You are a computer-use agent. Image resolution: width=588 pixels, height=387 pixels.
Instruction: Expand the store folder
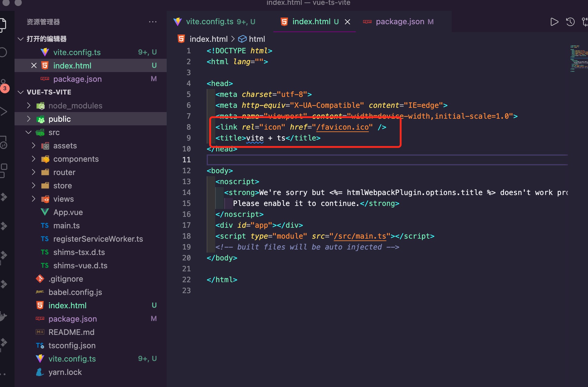click(x=33, y=185)
